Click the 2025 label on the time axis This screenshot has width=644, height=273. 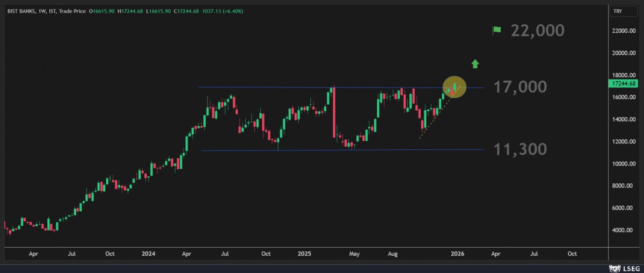coord(305,253)
